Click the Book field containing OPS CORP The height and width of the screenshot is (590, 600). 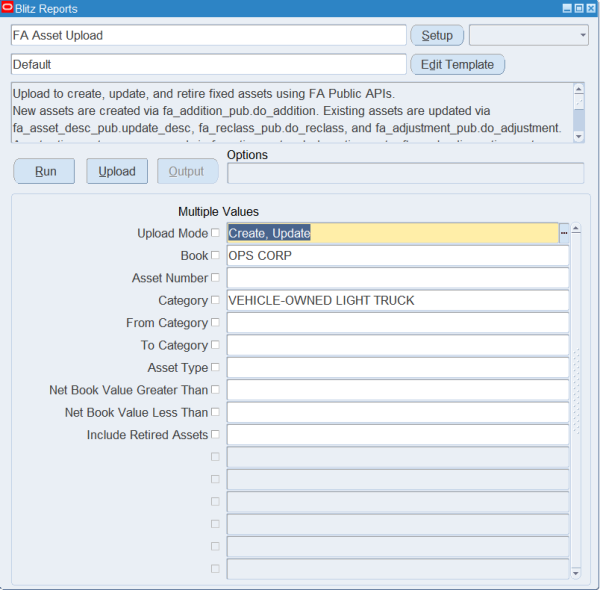[x=398, y=256]
